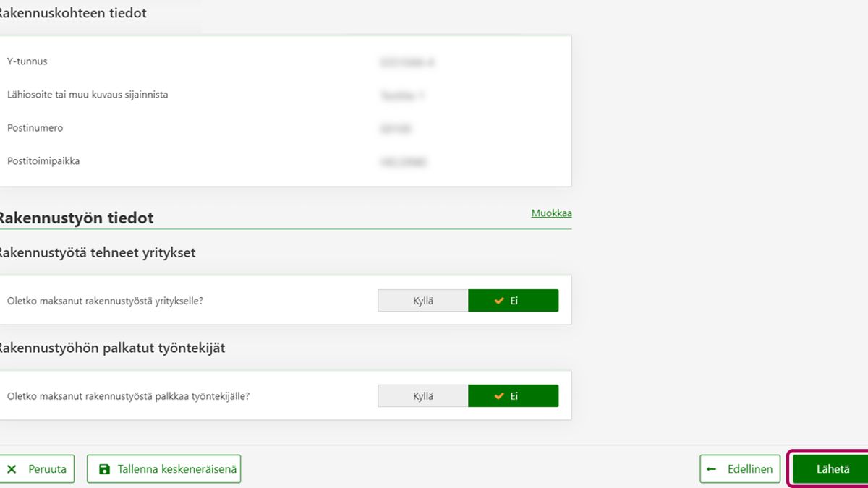This screenshot has width=868, height=488.
Task: Click the question text about paying a yritykselle
Action: click(x=105, y=301)
